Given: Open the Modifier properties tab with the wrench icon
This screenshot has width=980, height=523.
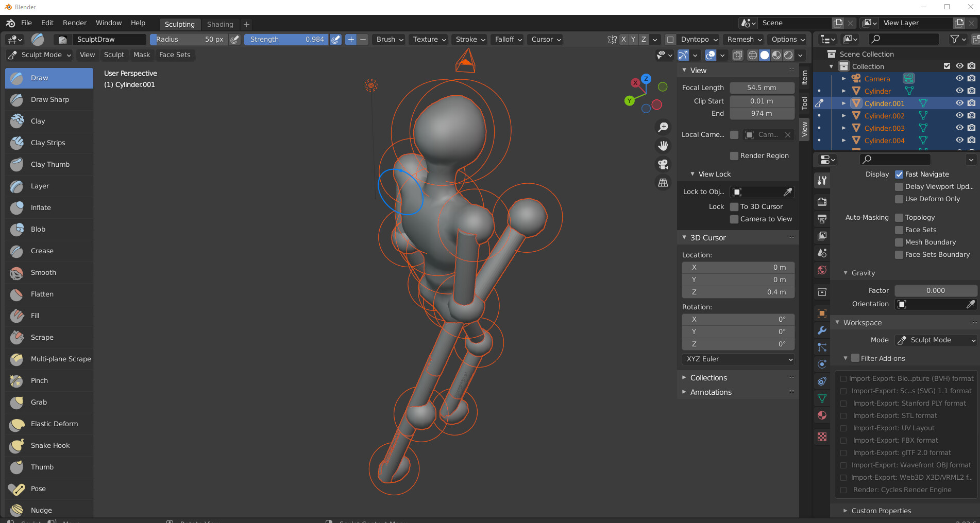Looking at the screenshot, I should point(822,330).
